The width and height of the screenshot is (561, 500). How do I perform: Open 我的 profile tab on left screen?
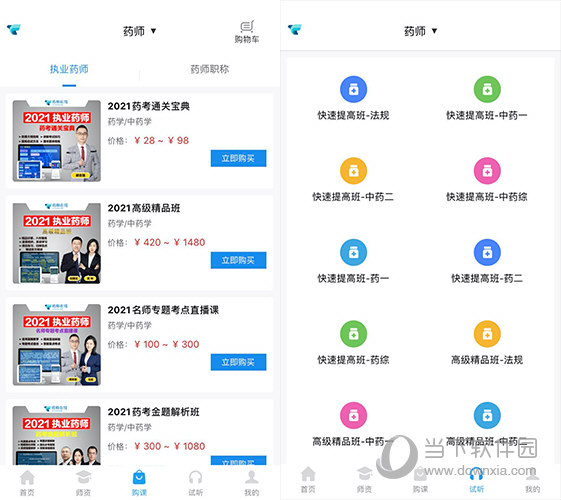pos(252,483)
